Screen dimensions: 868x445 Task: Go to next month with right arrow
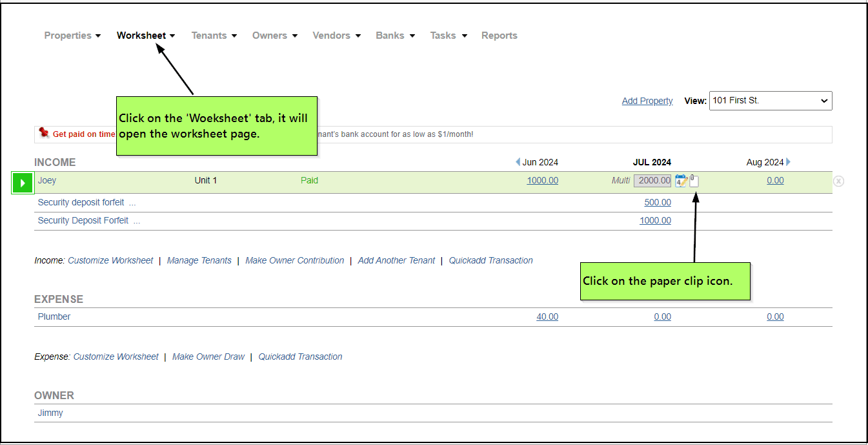click(788, 162)
